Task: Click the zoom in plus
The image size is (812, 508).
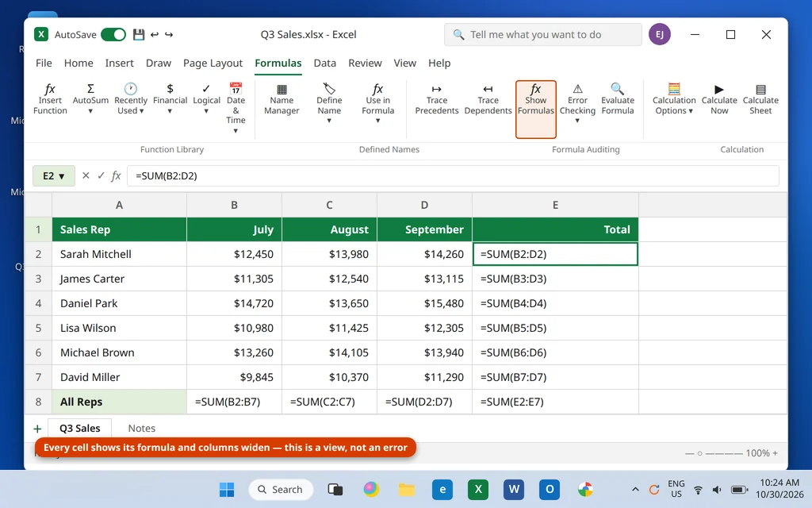Action: (776, 453)
